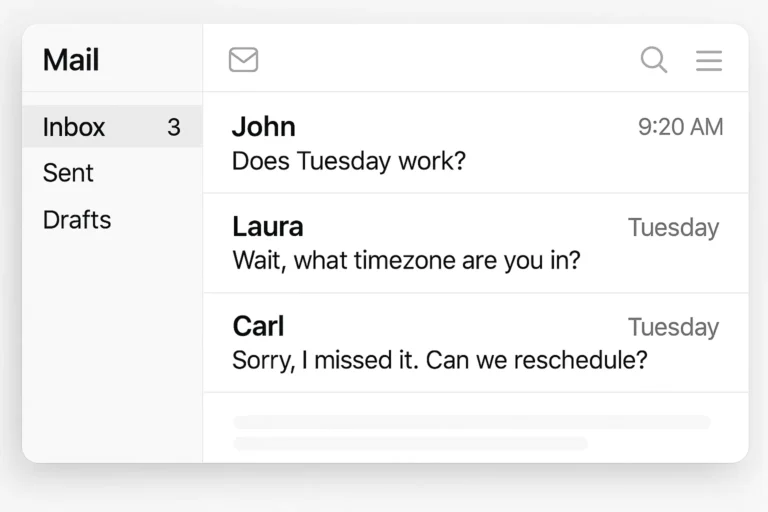Viewport: 768px width, 512px height.
Task: Select the sender name Laura
Action: (268, 227)
